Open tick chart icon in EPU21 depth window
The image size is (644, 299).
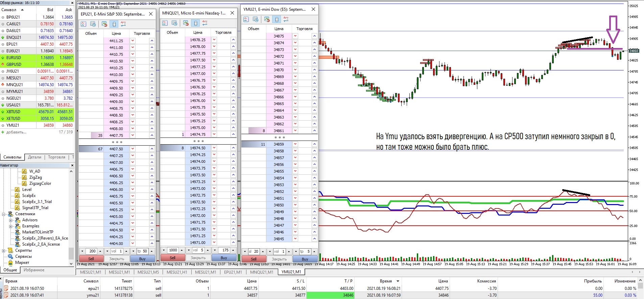(84, 24)
